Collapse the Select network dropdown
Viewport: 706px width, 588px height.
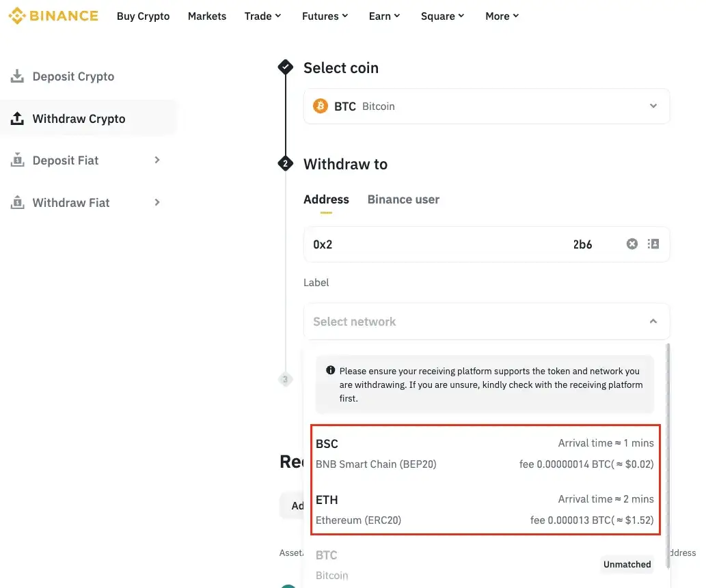pyautogui.click(x=653, y=321)
